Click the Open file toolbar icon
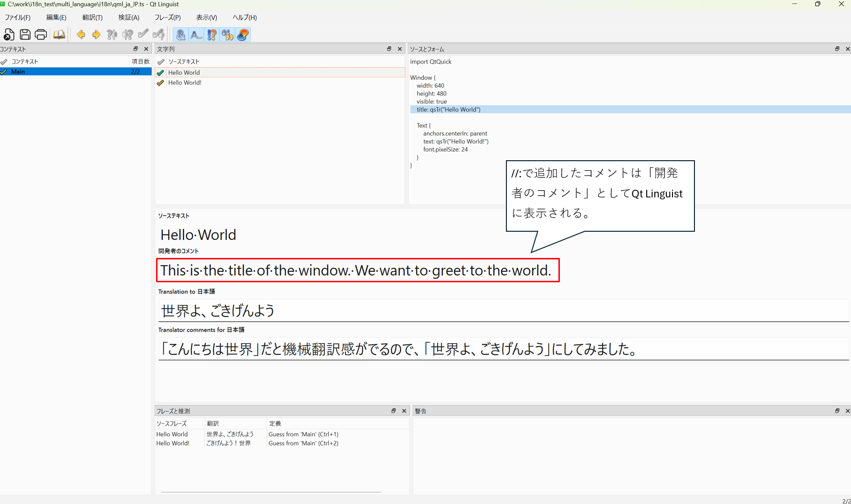 [x=9, y=34]
